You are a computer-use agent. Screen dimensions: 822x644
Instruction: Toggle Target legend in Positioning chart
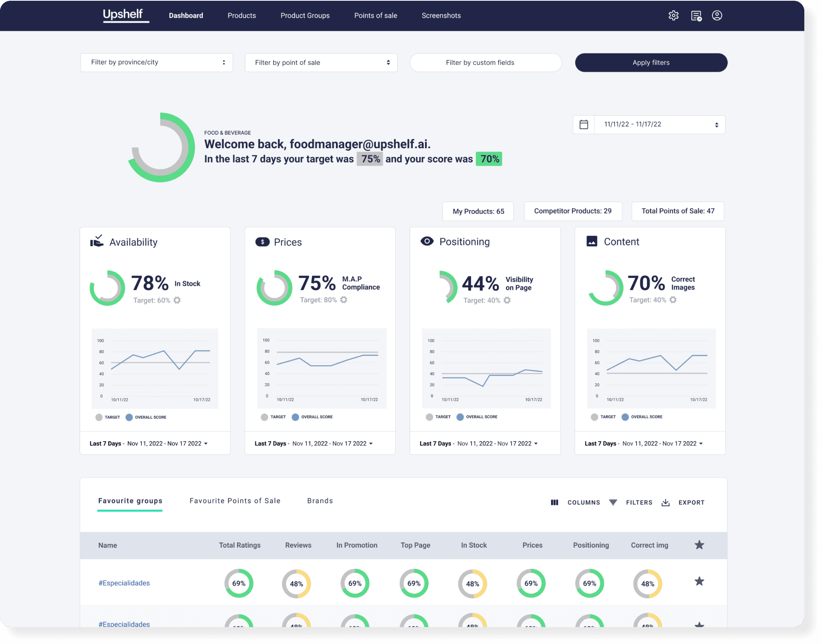(429, 417)
